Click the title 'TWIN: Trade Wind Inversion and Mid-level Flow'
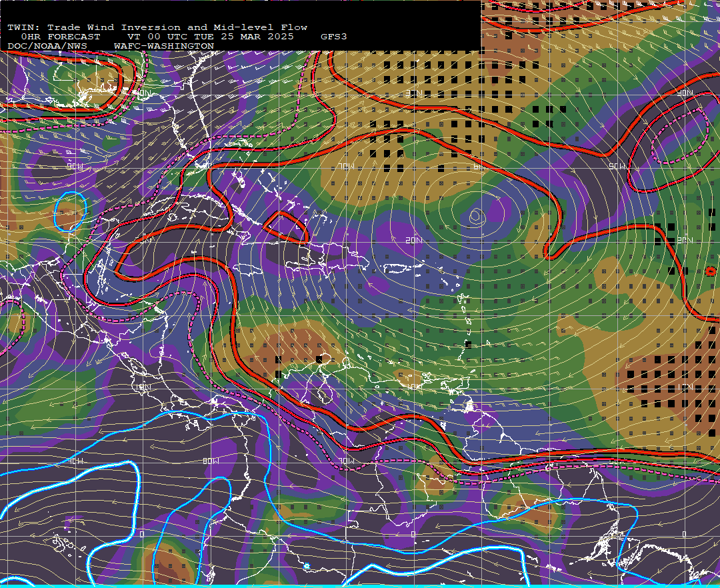Image resolution: width=720 pixels, height=588 pixels. pos(157,27)
